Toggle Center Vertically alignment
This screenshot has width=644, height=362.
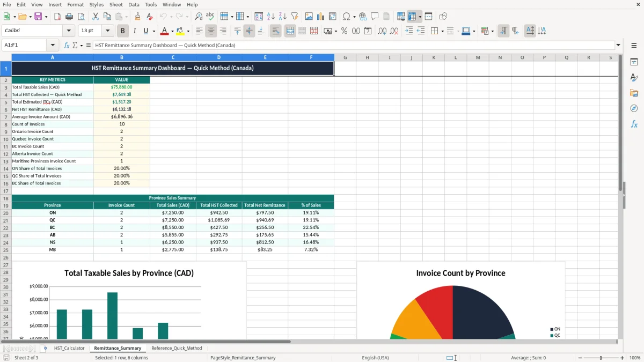(x=249, y=31)
